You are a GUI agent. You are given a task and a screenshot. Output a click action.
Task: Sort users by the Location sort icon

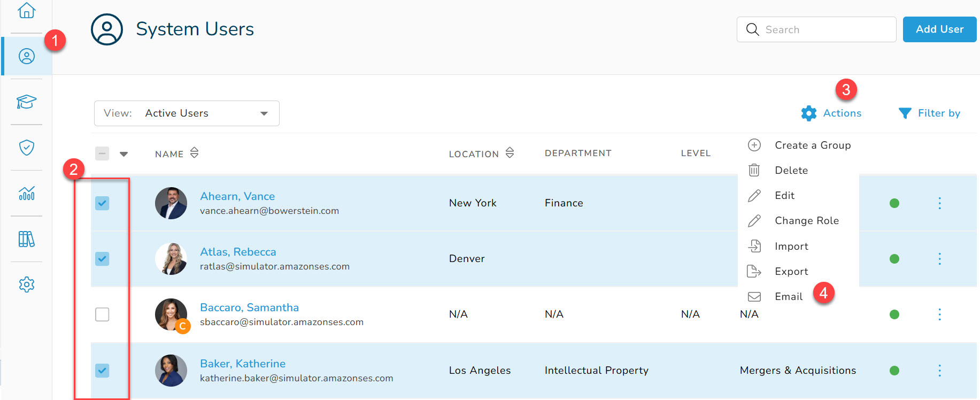510,153
